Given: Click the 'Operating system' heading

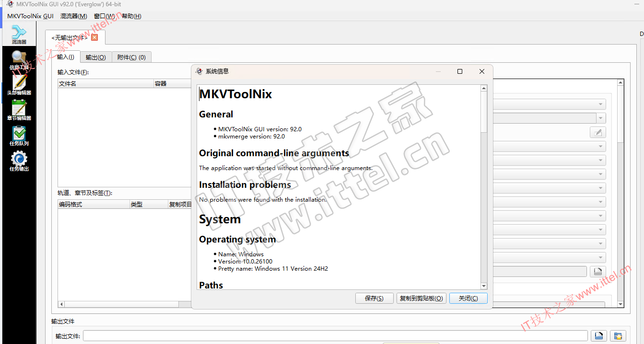Looking at the screenshot, I should [x=237, y=240].
